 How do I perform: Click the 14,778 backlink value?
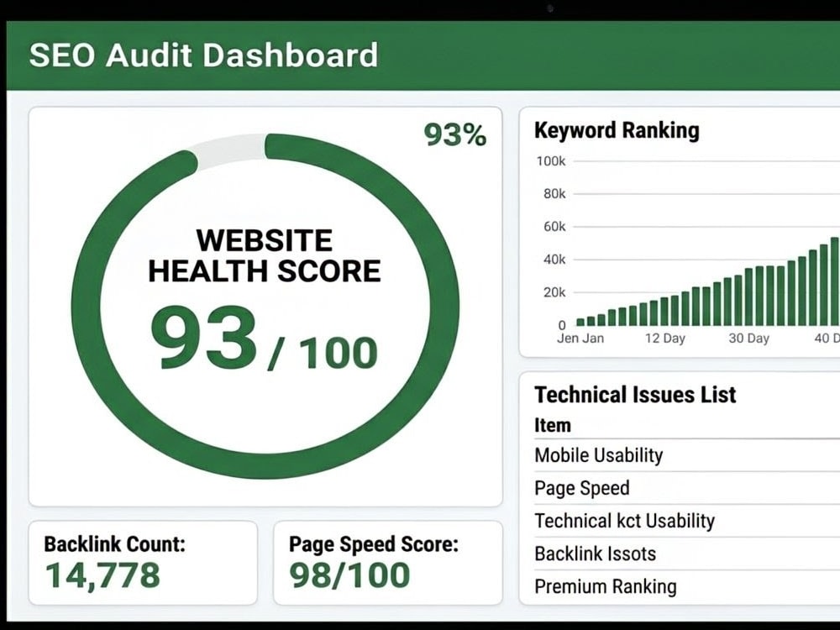tap(102, 575)
